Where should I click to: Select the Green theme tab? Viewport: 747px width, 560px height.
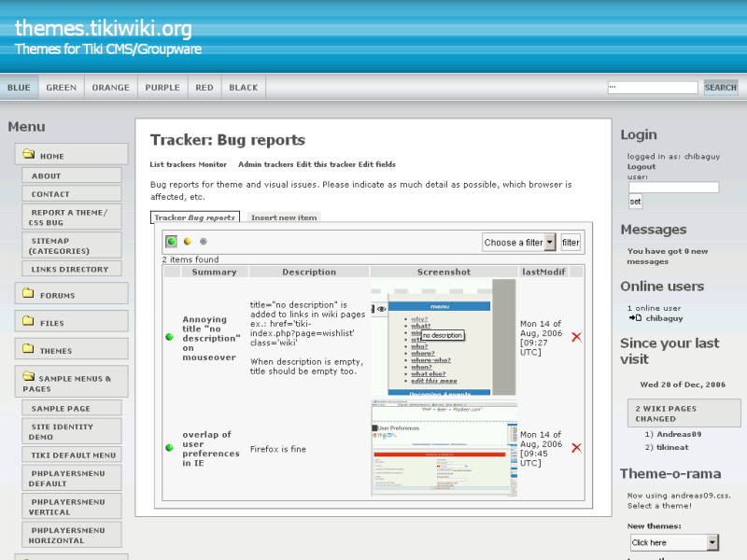tap(62, 88)
